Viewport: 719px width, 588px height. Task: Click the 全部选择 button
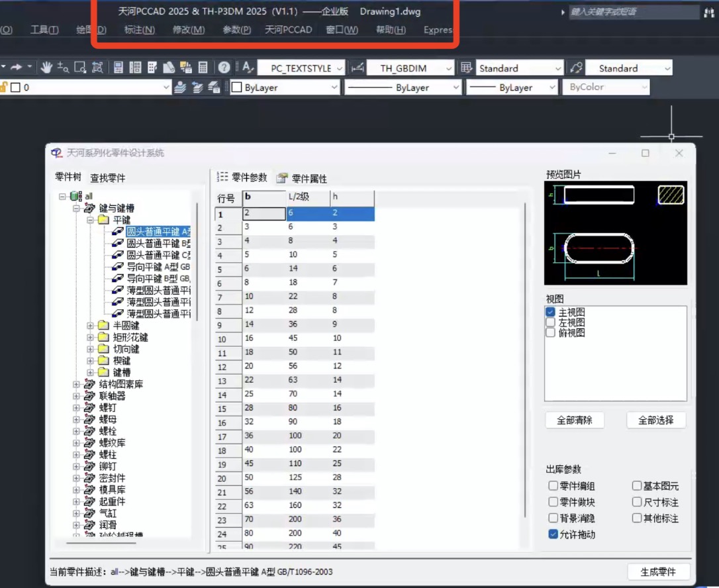click(x=656, y=420)
